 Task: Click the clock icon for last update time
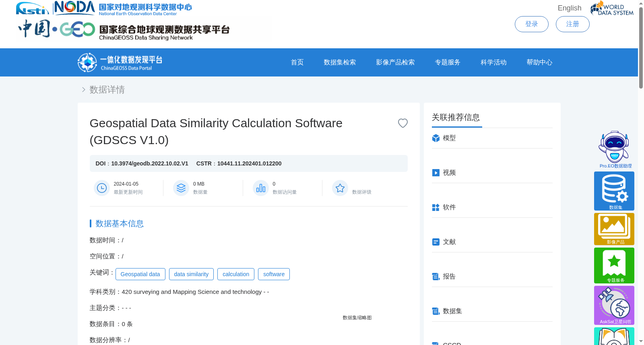[102, 188]
